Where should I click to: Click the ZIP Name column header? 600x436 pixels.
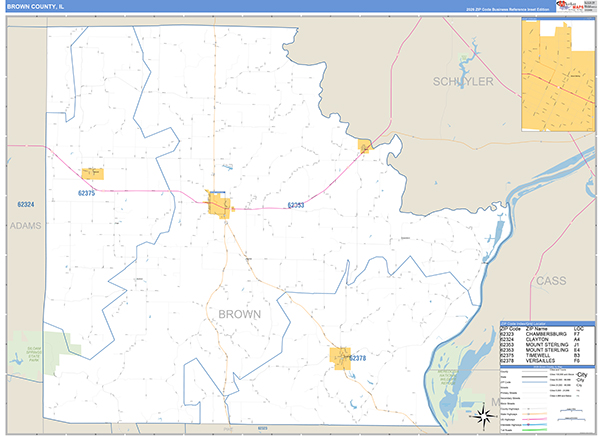click(536, 329)
